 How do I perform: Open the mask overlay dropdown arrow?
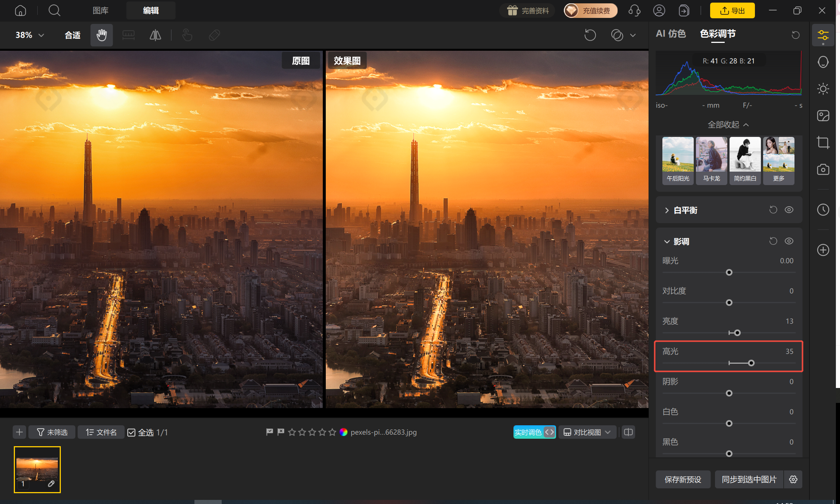pyautogui.click(x=633, y=35)
